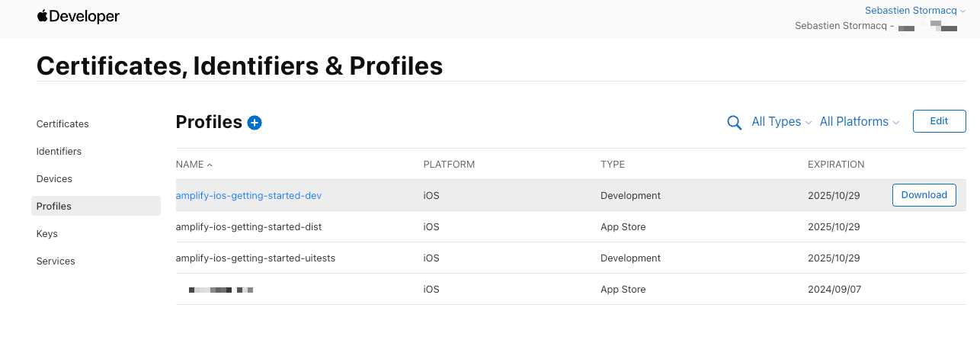Open Keys in the sidebar
980x343 pixels.
point(47,234)
